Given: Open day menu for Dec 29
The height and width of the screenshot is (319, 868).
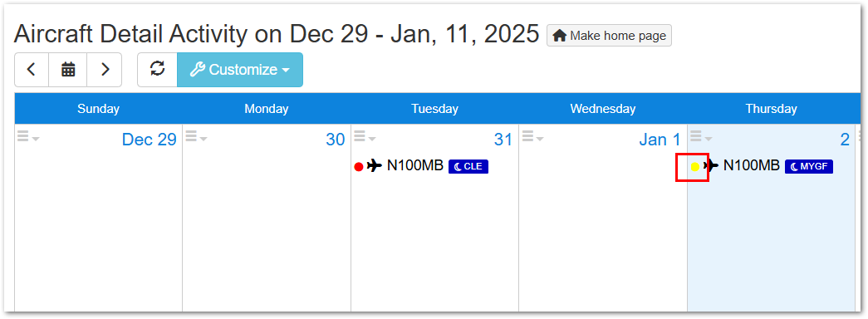Looking at the screenshot, I should 27,137.
